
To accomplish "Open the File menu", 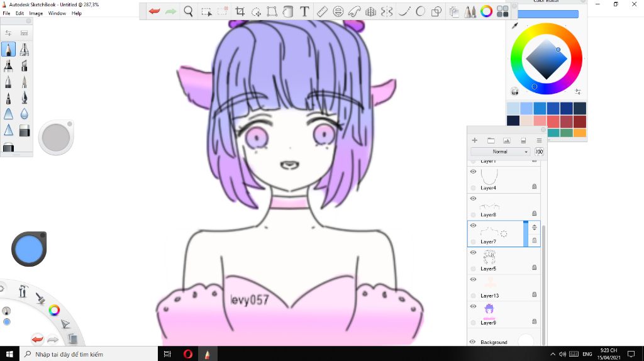I will 6,13.
